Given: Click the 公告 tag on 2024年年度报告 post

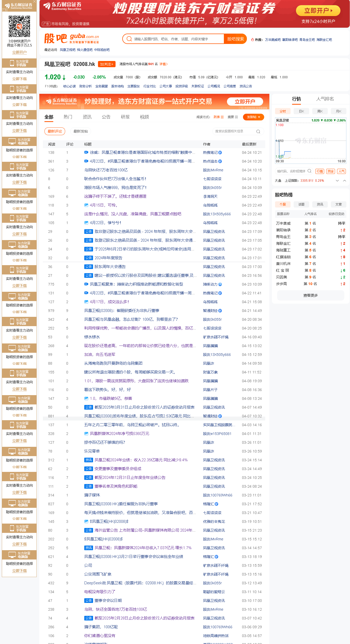Looking at the screenshot, I should [x=89, y=258].
